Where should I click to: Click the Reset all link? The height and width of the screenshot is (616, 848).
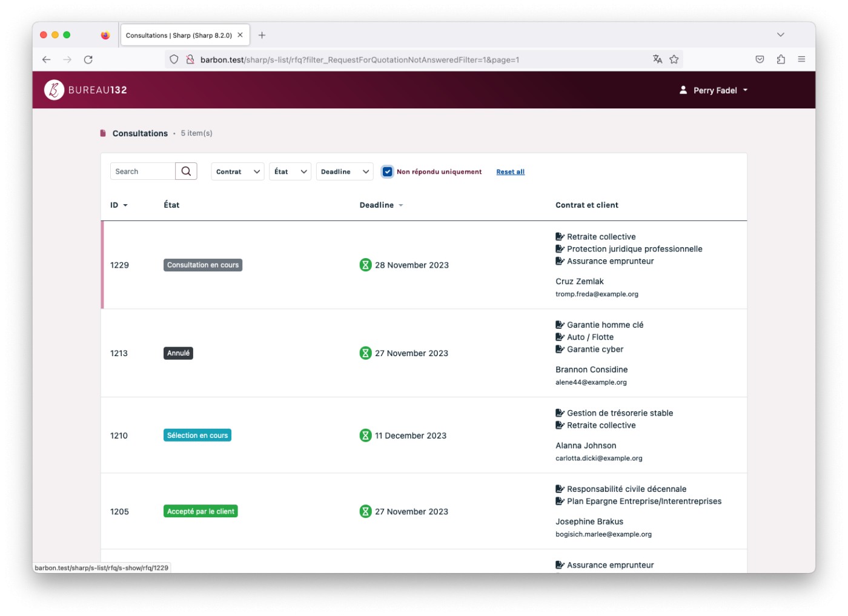(x=510, y=172)
